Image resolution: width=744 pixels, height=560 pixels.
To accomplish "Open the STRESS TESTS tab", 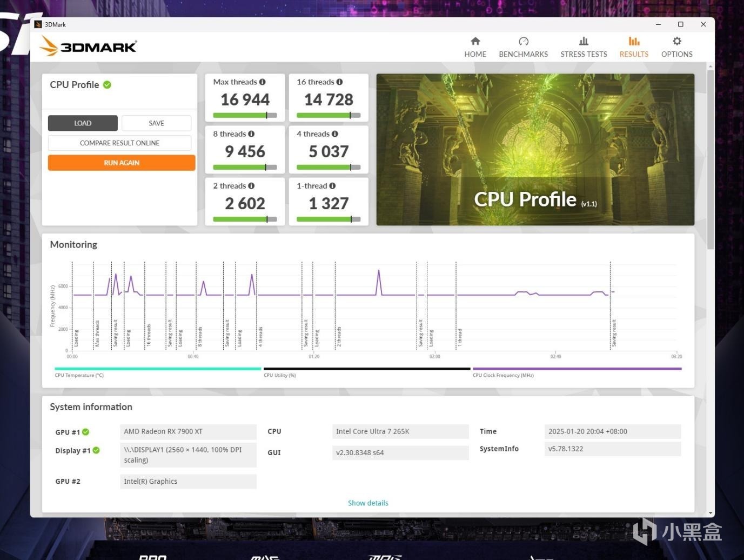I will (x=584, y=47).
